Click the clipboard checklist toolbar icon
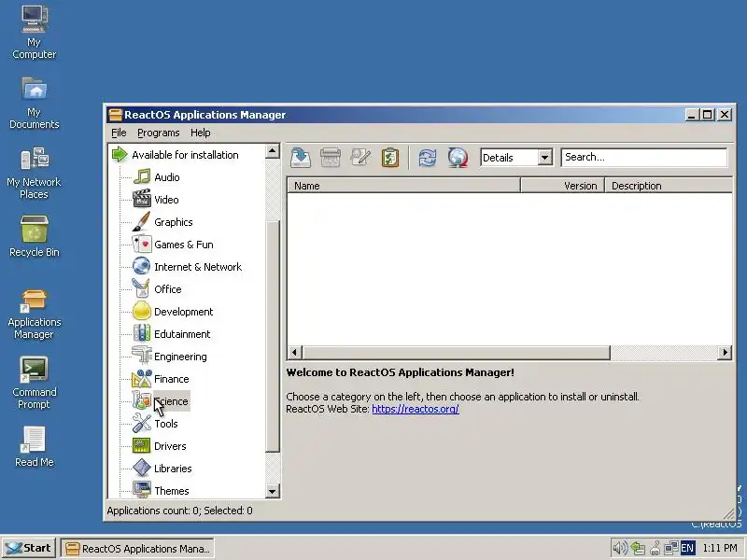Image resolution: width=747 pixels, height=560 pixels. [389, 158]
